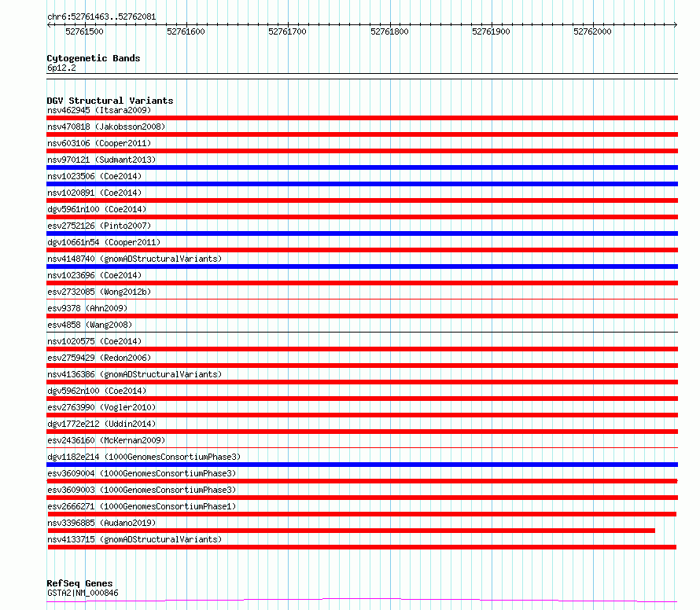Click the thin black line for esv4858
This screenshot has width=700, height=610.
coord(362,332)
